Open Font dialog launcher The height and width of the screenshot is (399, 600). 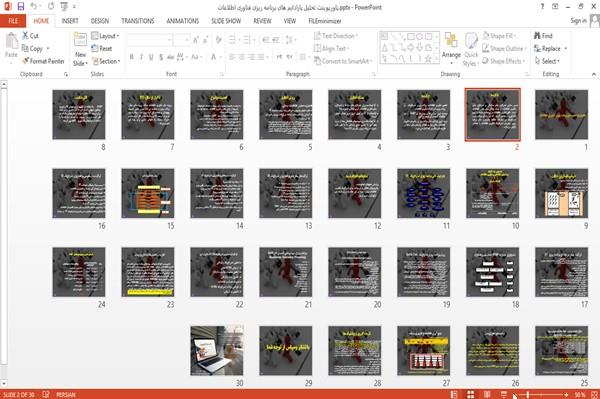(x=221, y=74)
